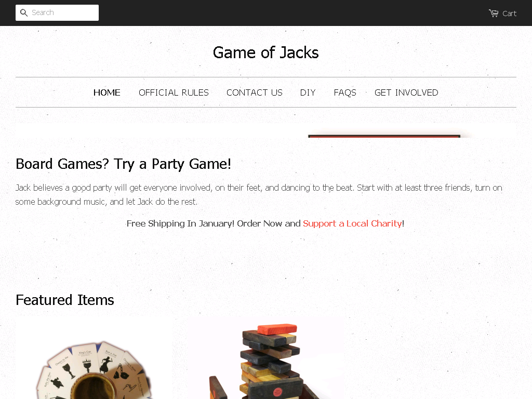The height and width of the screenshot is (399, 532).
Task: Open the Cart link text
Action: coord(509,14)
